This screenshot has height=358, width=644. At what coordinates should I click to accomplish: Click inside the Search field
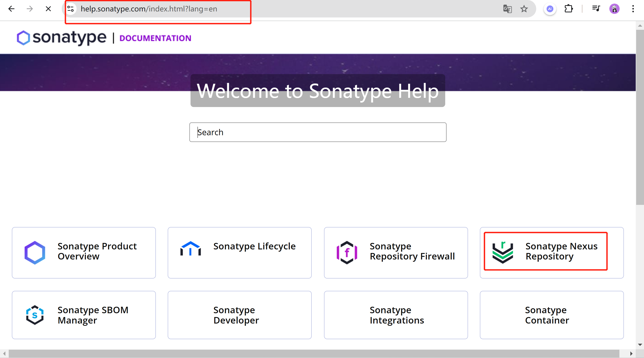pos(318,132)
